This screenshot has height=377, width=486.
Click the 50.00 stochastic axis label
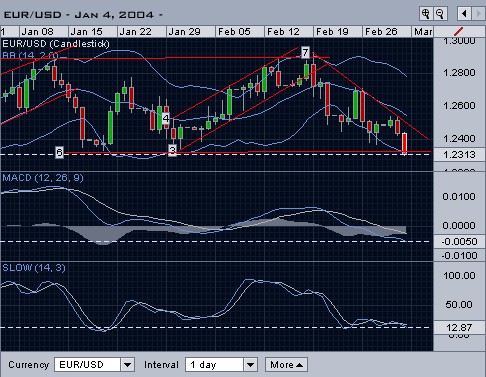coord(459,304)
